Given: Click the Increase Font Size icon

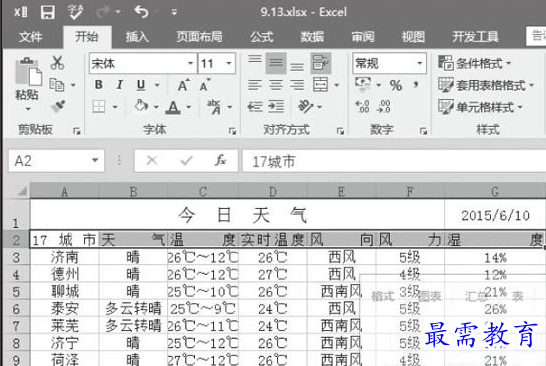Looking at the screenshot, I should tap(183, 85).
